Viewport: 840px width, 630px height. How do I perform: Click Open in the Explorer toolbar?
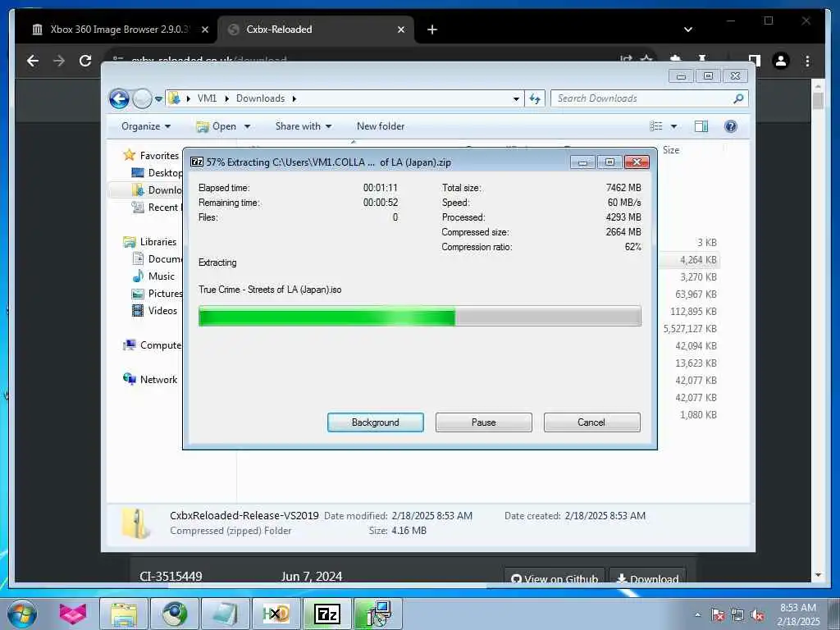point(217,126)
